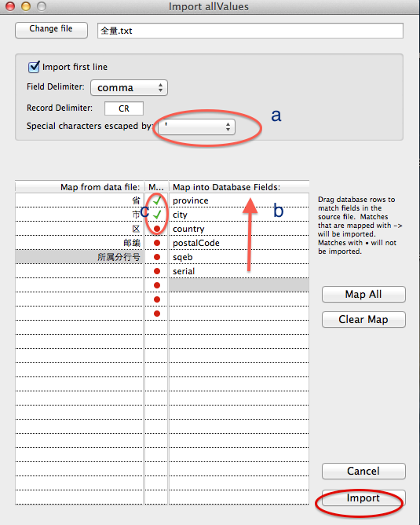Toggle the match checkmark for city row
Screen dimensions: 420x525
[x=157, y=215]
